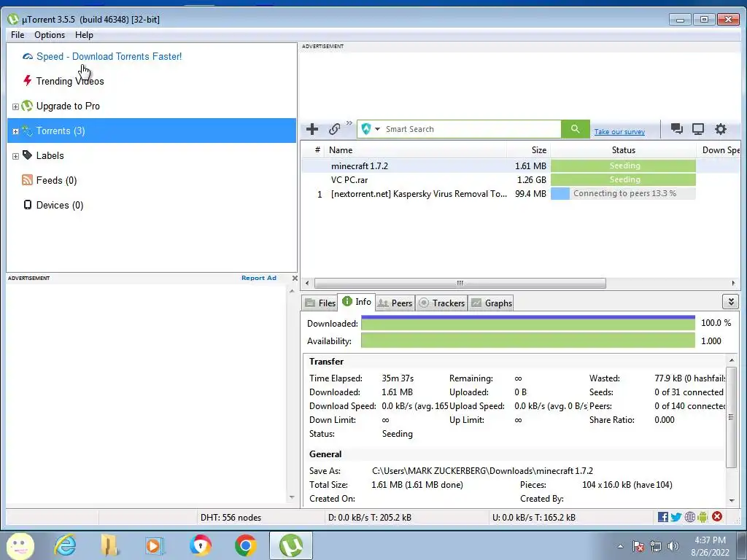Click DHT: 556 nodes status entry

[x=231, y=518]
